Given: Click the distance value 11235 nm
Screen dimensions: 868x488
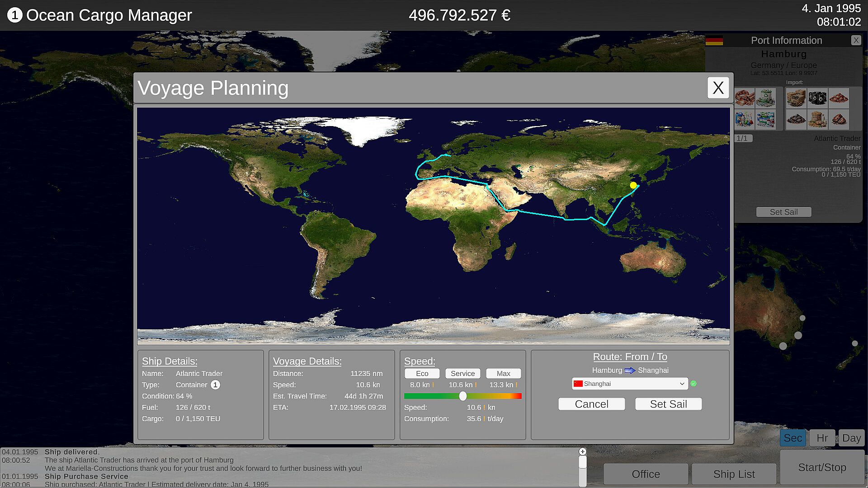Looking at the screenshot, I should (x=366, y=374).
